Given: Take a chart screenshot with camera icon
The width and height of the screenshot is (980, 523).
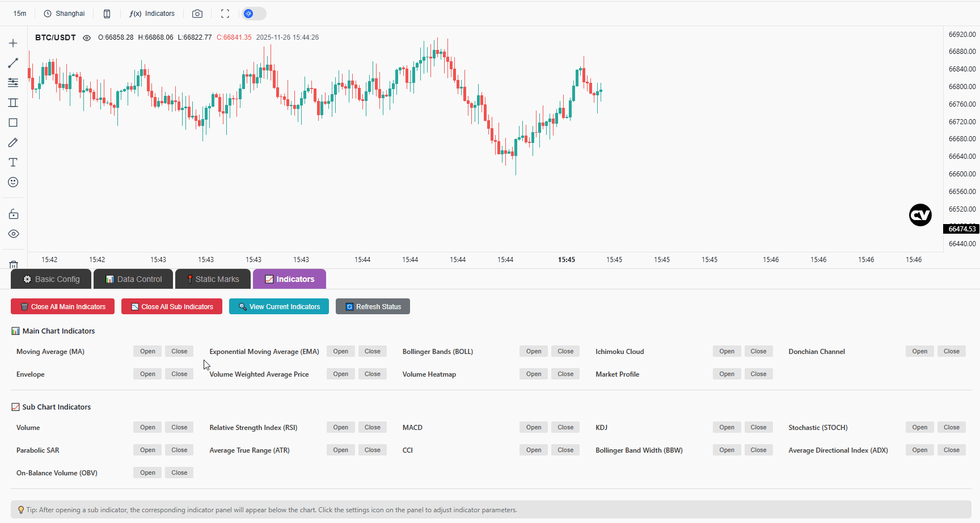Looking at the screenshot, I should tap(197, 14).
